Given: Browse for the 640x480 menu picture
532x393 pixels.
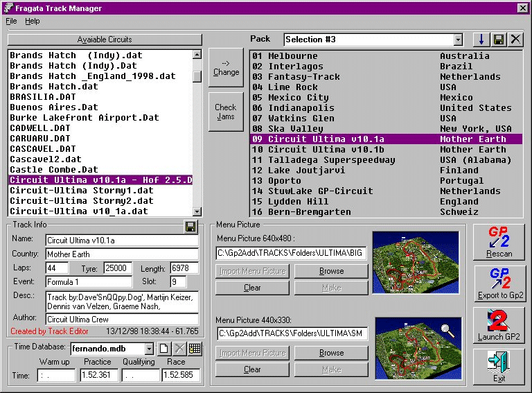Looking at the screenshot, I should (x=331, y=271).
